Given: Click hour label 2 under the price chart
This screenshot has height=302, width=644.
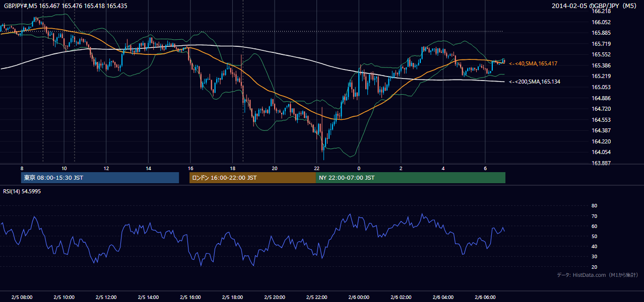Looking at the screenshot, I should 401,168.
